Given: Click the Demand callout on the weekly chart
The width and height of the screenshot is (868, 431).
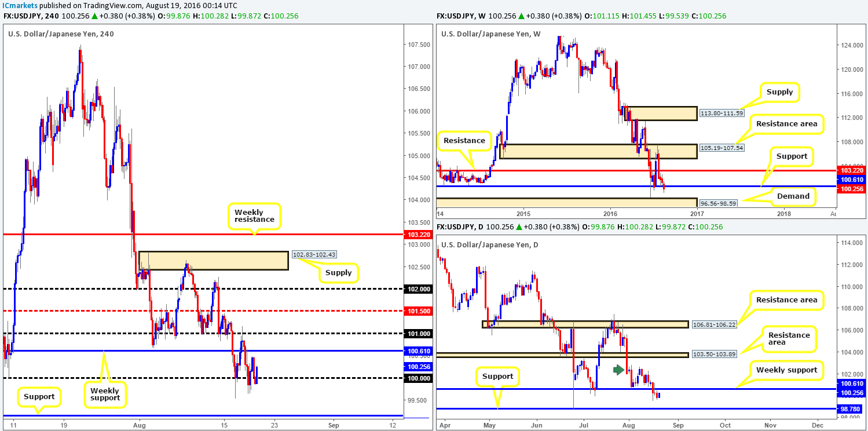Looking at the screenshot, I should [x=793, y=196].
